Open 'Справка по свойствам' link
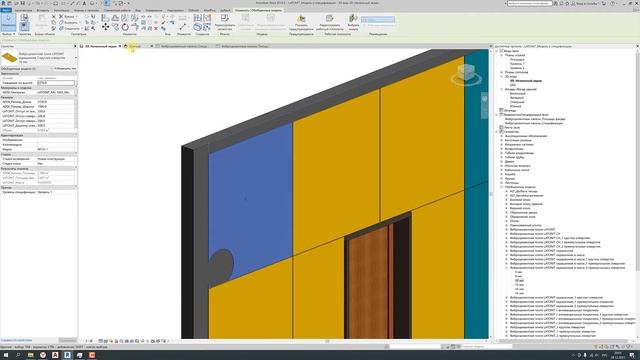Image resolution: width=640 pixels, height=360 pixels. (16, 340)
